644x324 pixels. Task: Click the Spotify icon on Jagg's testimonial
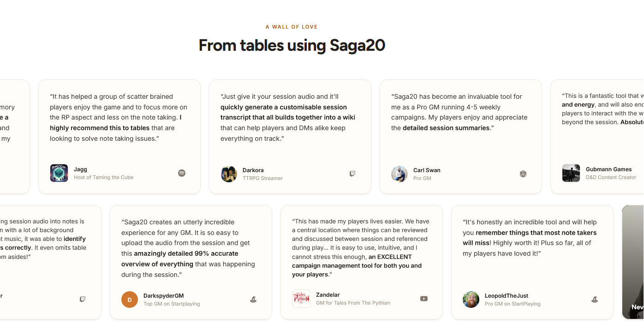tap(182, 173)
